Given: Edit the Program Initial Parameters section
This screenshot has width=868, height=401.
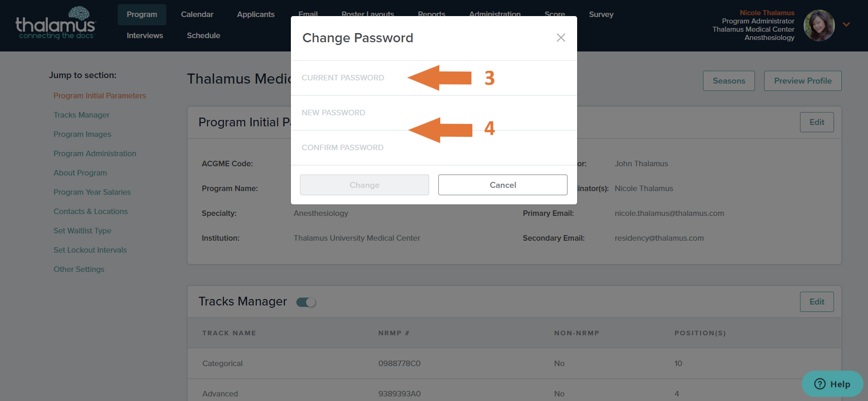Looking at the screenshot, I should [x=817, y=122].
